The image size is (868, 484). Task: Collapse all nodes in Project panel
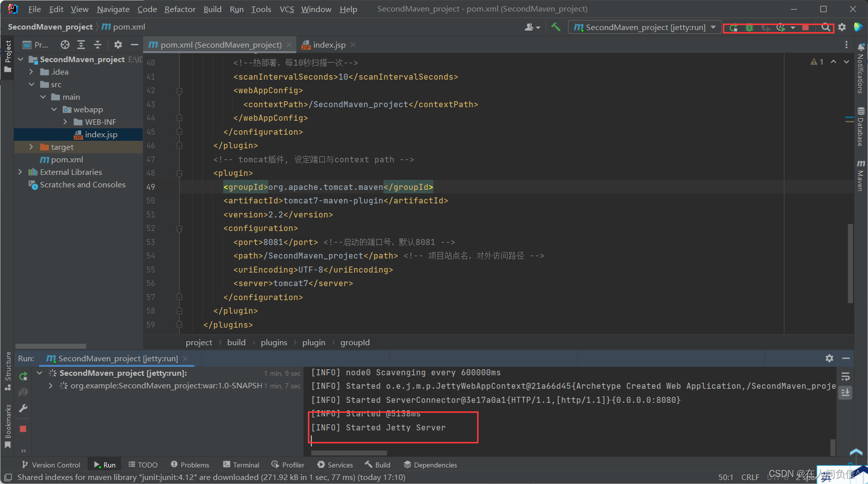98,45
